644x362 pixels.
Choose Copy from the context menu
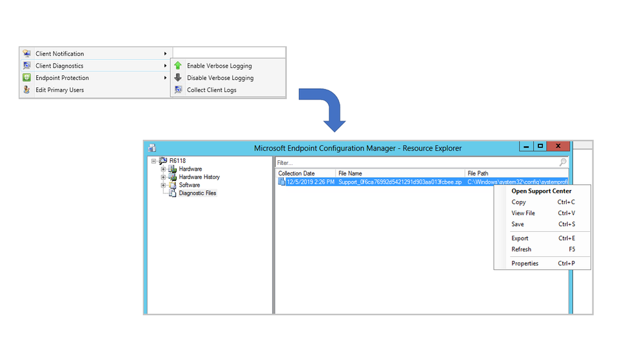tap(542, 202)
